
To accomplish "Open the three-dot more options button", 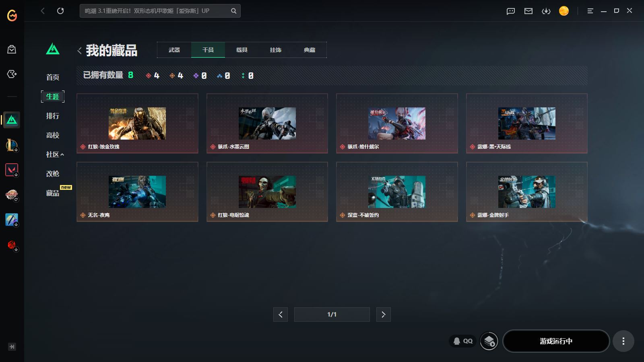I will pyautogui.click(x=623, y=341).
